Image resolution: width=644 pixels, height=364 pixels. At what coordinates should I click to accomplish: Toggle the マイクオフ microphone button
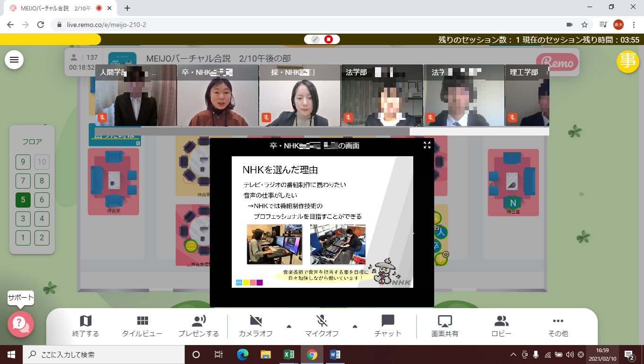point(322,326)
